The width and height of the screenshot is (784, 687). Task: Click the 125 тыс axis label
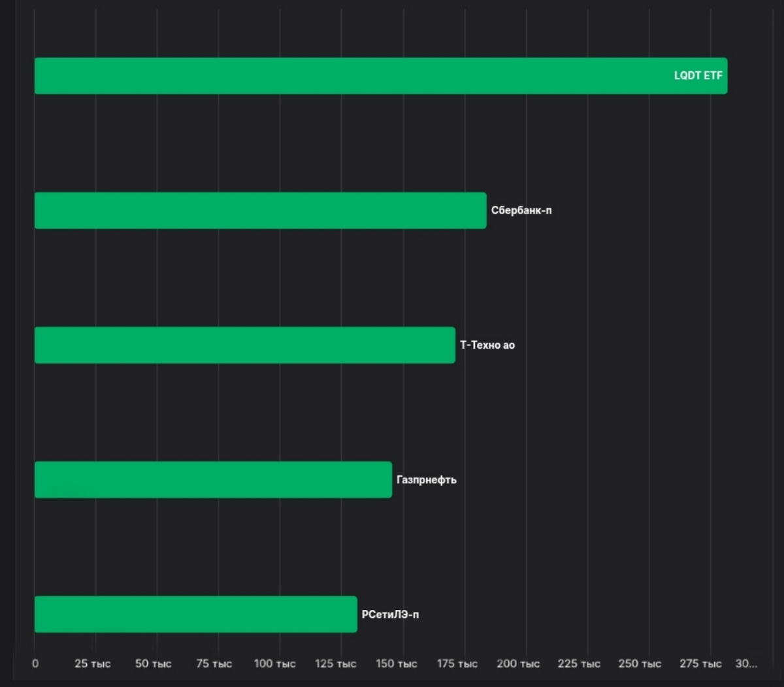click(336, 663)
